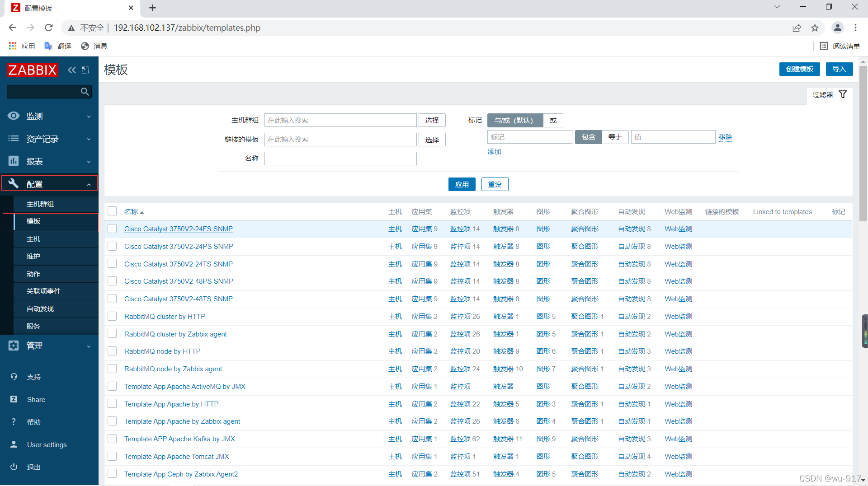868x486 pixels.
Task: Bookmark this page with the star icon
Action: (x=815, y=28)
